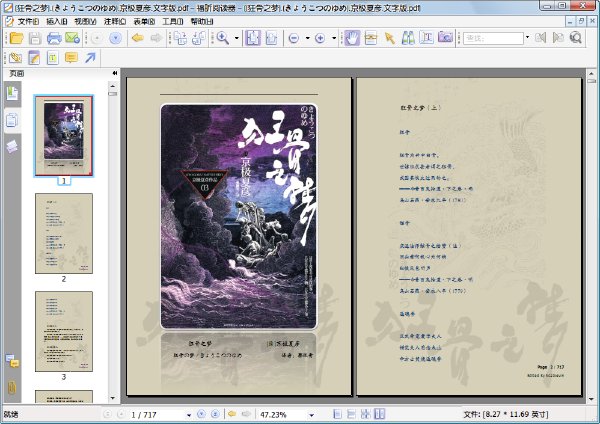Select the arrow selection tool
600x424 pixels.
tap(390, 38)
